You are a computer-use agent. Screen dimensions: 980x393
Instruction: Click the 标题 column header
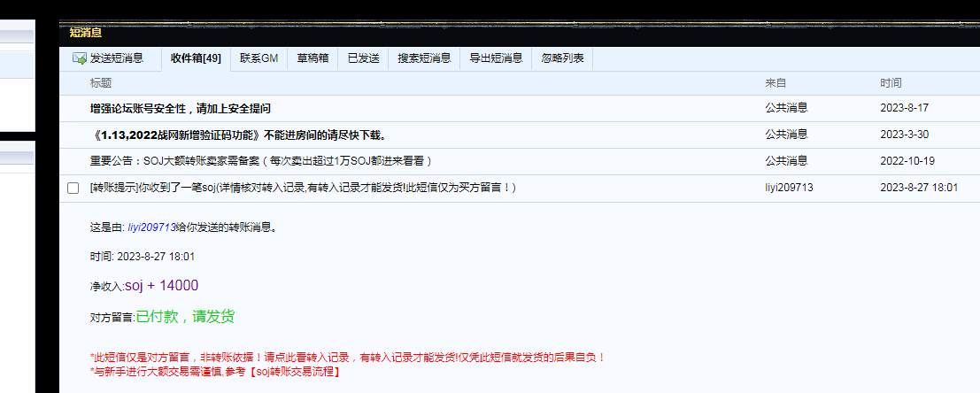[x=101, y=83]
